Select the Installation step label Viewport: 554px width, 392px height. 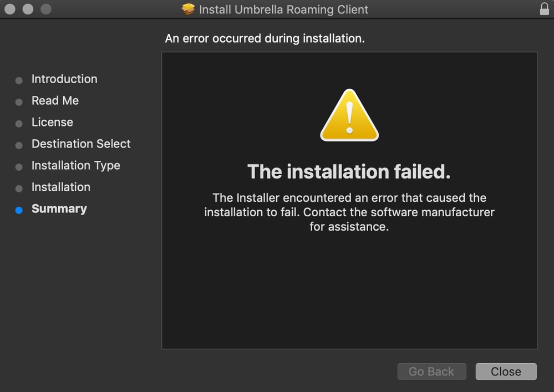pos(61,187)
